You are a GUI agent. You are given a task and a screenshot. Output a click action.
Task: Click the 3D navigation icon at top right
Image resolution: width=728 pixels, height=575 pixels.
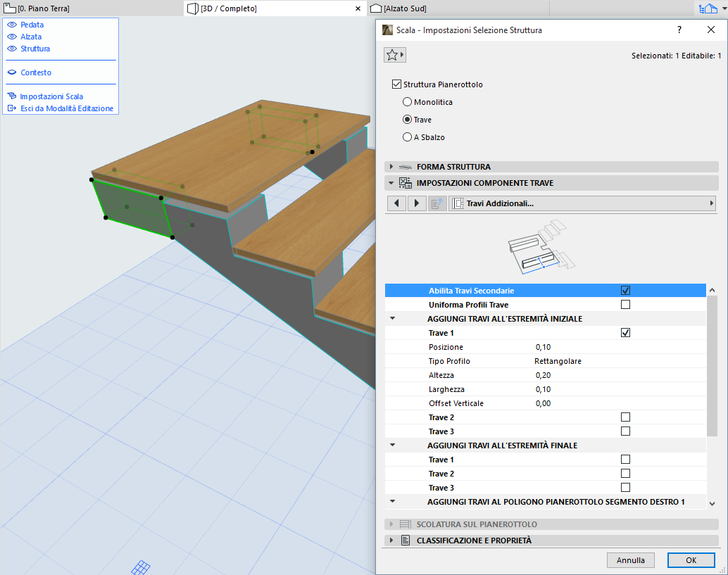706,8
